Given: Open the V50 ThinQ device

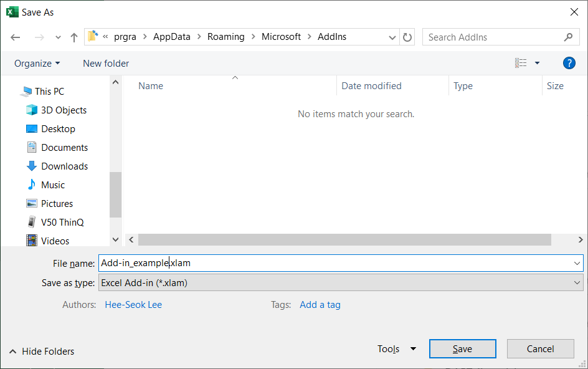Looking at the screenshot, I should [x=55, y=223].
